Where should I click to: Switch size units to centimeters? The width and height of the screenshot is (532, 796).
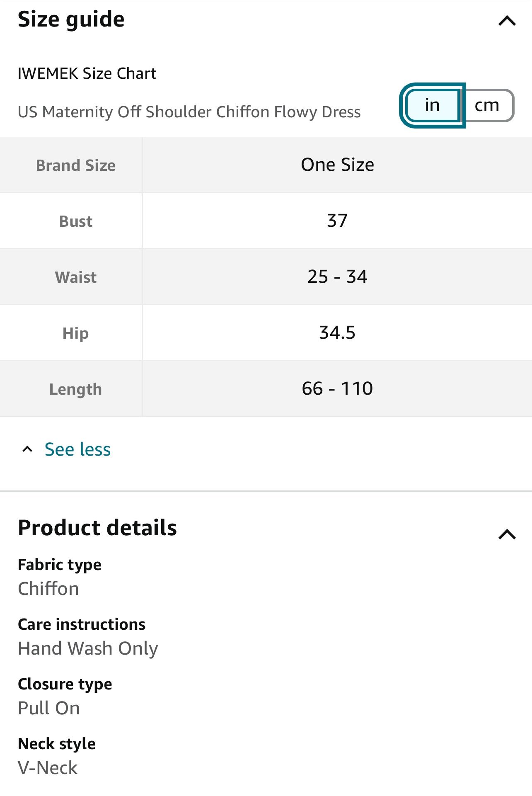[x=487, y=105]
